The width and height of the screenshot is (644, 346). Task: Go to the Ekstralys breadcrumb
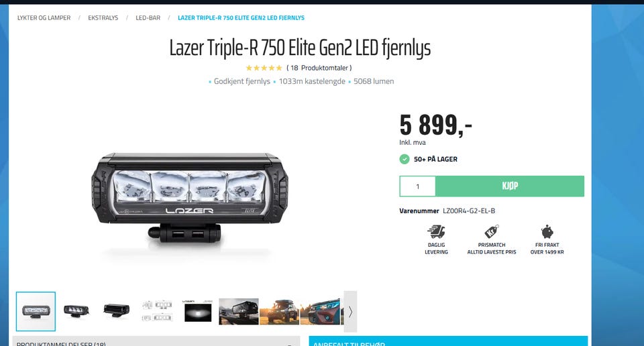click(103, 17)
